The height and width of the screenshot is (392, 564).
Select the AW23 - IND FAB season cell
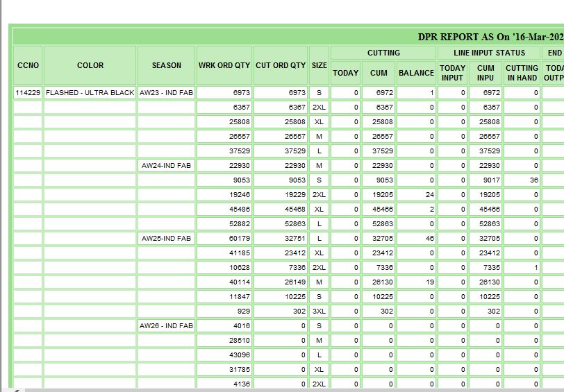[x=167, y=92]
